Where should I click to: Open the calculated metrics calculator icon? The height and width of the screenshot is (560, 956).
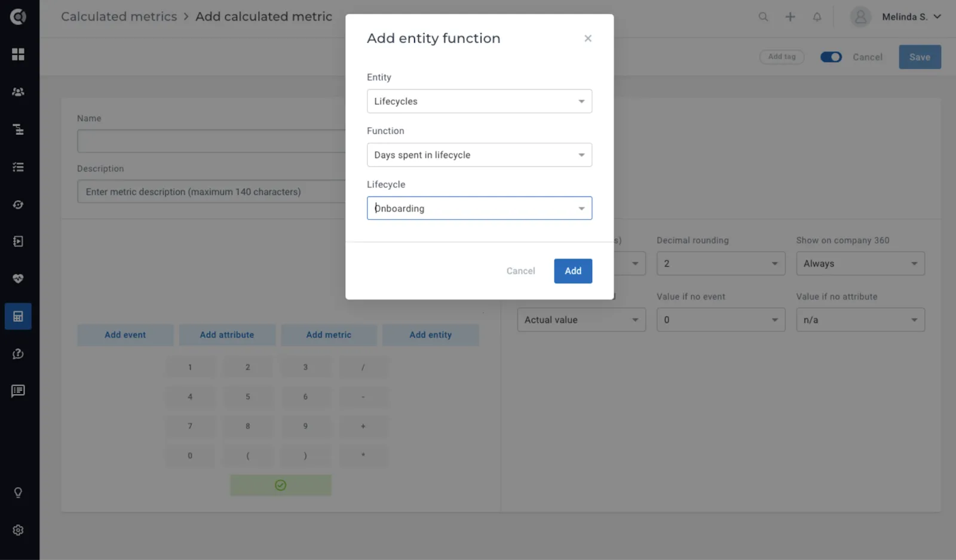point(18,316)
